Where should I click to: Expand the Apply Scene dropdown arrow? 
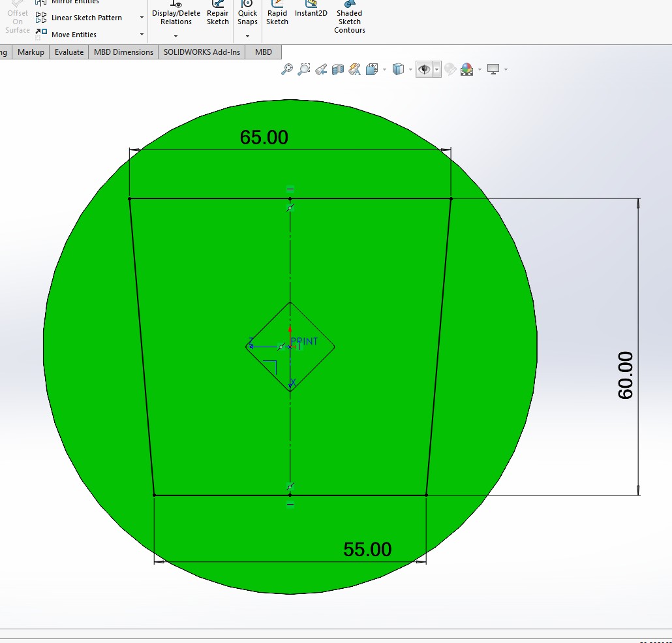[x=480, y=69]
